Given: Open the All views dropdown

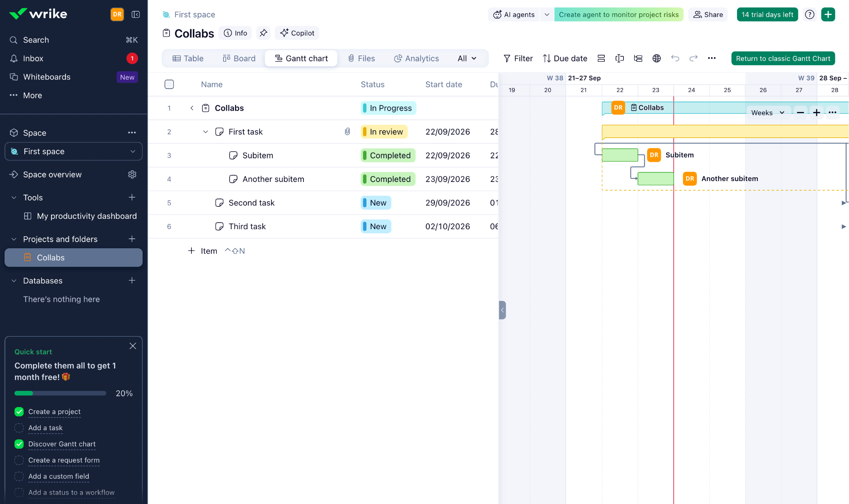Looking at the screenshot, I should pyautogui.click(x=467, y=58).
